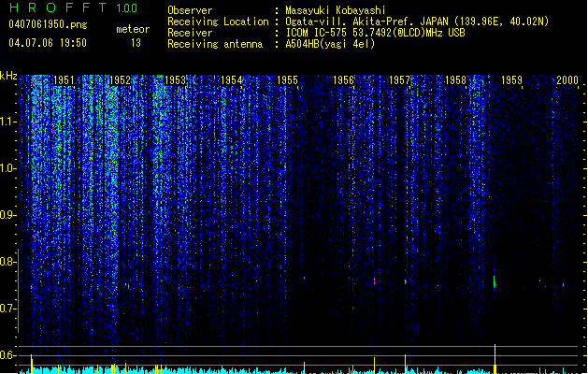This screenshot has width=588, height=374.
Task: Select the filename 0407061950.png
Action: tap(48, 24)
